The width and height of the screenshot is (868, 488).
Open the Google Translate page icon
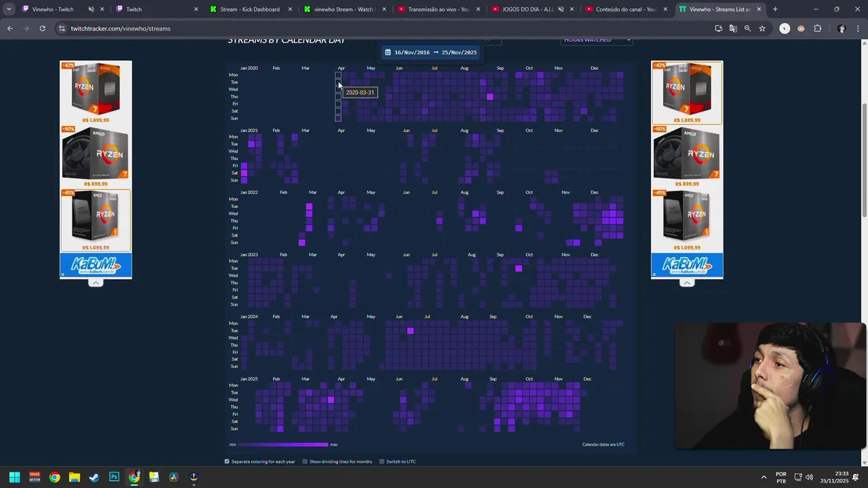tap(733, 28)
